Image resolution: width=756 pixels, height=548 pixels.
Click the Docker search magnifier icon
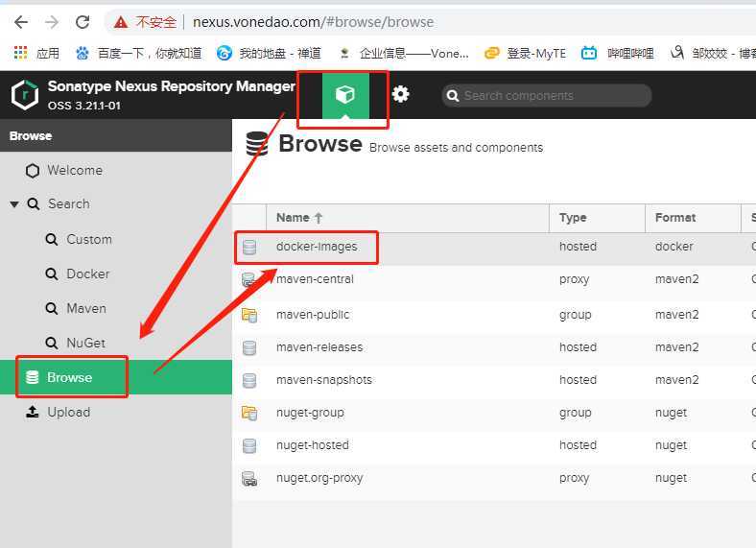51,274
